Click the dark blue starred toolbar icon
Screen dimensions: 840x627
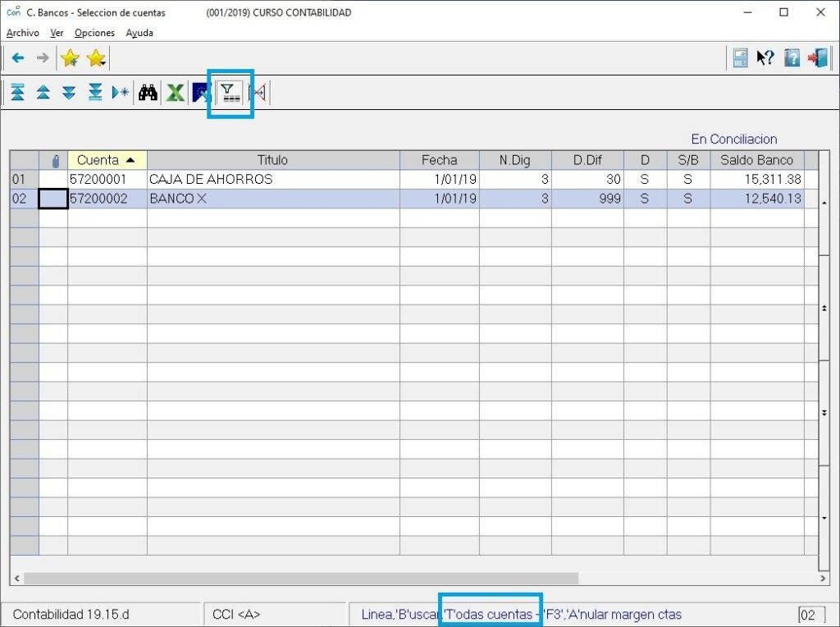pyautogui.click(x=201, y=93)
